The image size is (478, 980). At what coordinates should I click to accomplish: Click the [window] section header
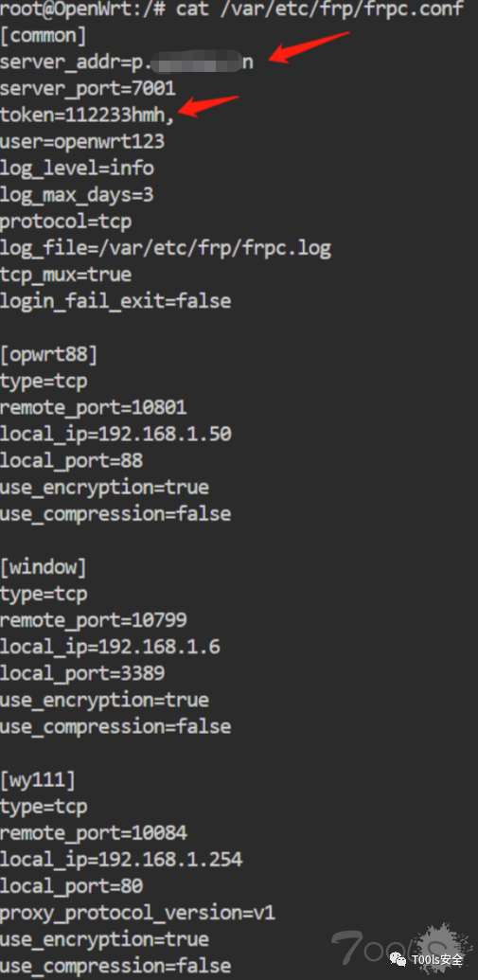44,567
